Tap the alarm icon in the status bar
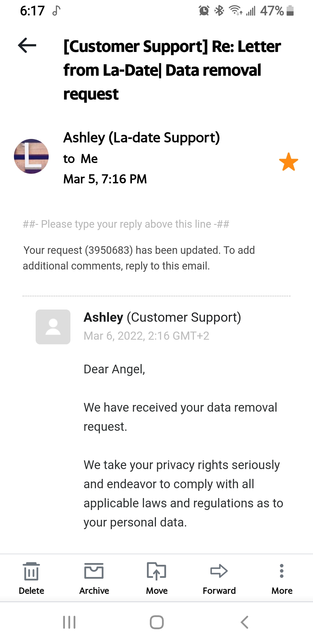Image resolution: width=313 pixels, height=644 pixels. point(204,11)
